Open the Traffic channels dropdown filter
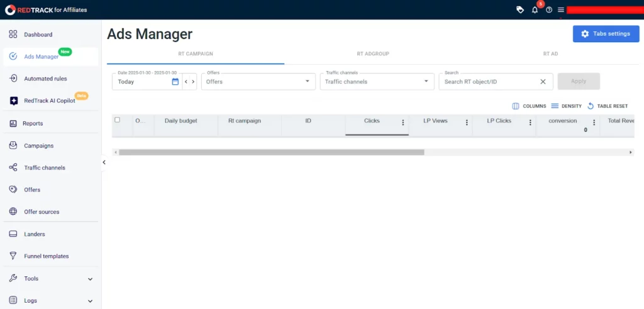This screenshot has height=309, width=644. (377, 82)
